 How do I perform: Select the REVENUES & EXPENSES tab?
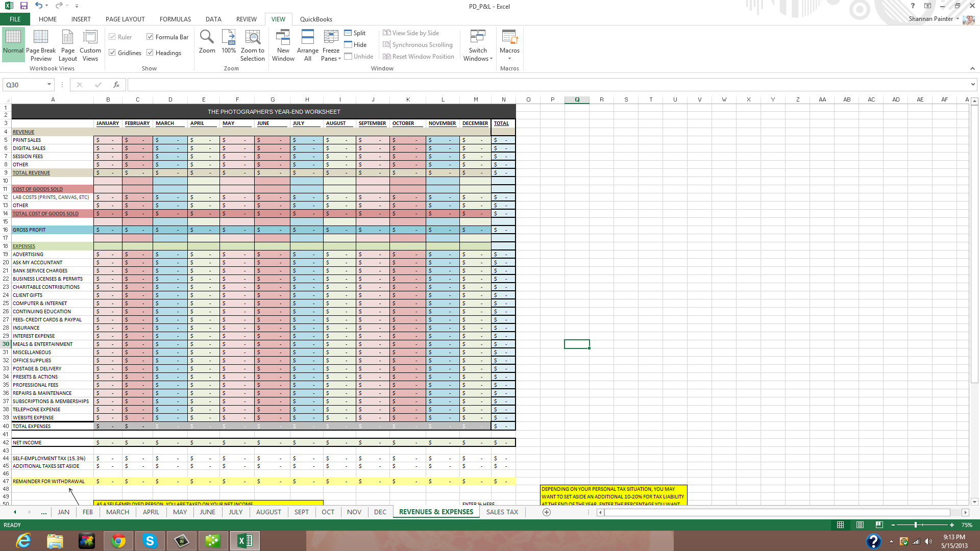436,512
